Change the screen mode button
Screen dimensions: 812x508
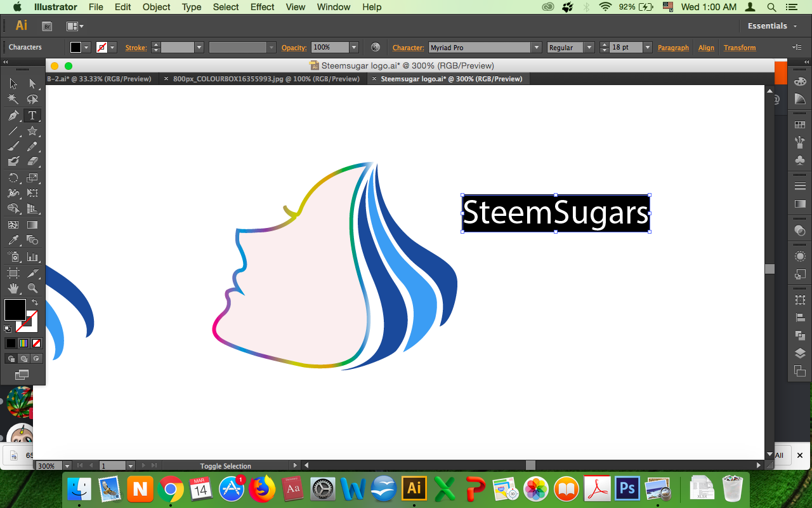[x=23, y=375]
